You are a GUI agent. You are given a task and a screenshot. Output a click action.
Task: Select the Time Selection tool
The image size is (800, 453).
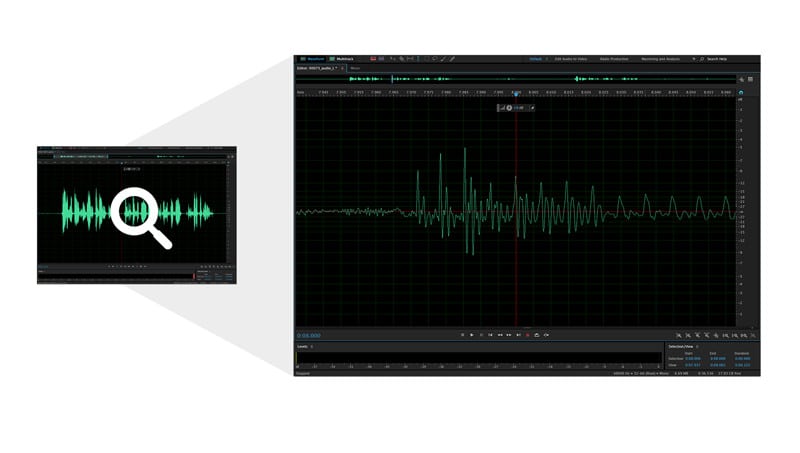point(418,59)
